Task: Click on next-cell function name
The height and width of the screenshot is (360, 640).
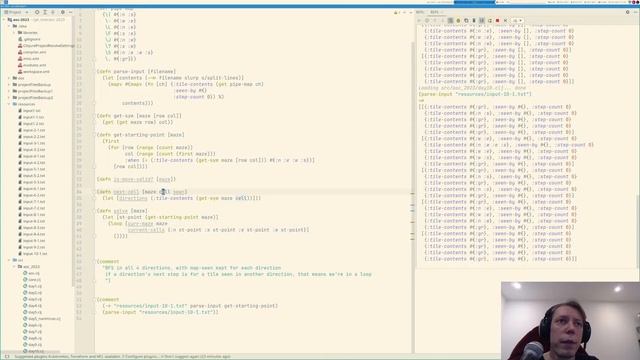Action: [x=126, y=192]
